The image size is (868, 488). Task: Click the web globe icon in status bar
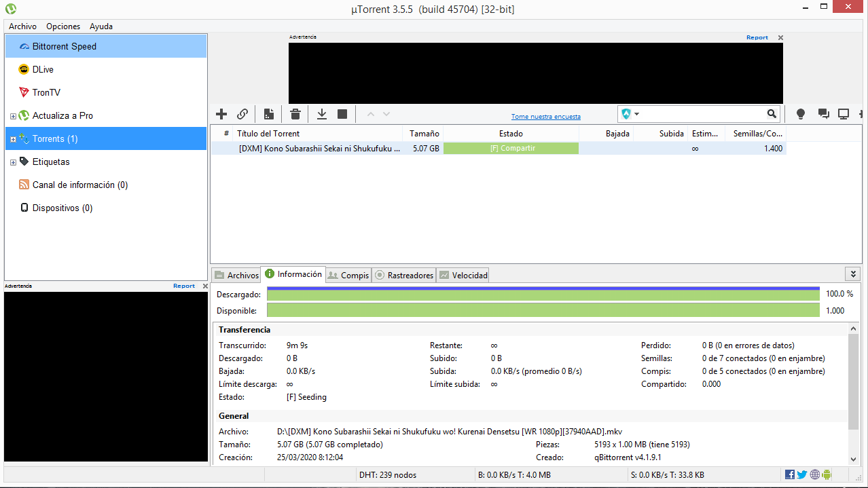pyautogui.click(x=814, y=474)
